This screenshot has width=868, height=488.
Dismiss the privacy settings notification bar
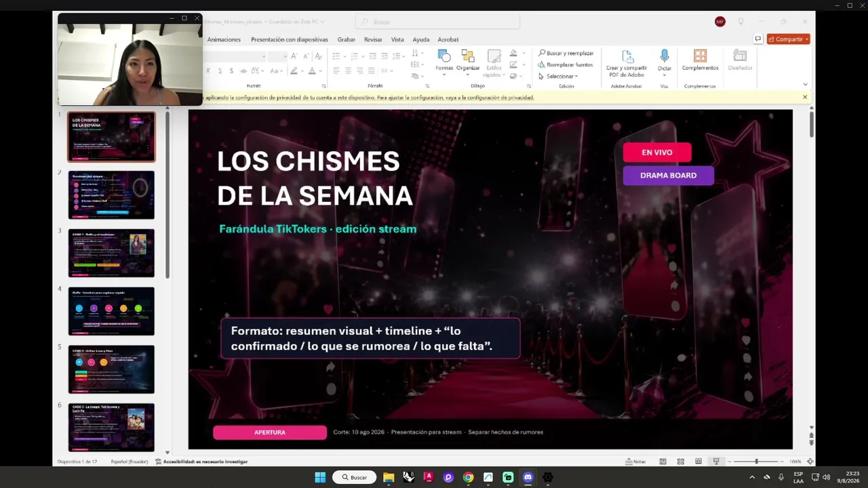pyautogui.click(x=805, y=97)
